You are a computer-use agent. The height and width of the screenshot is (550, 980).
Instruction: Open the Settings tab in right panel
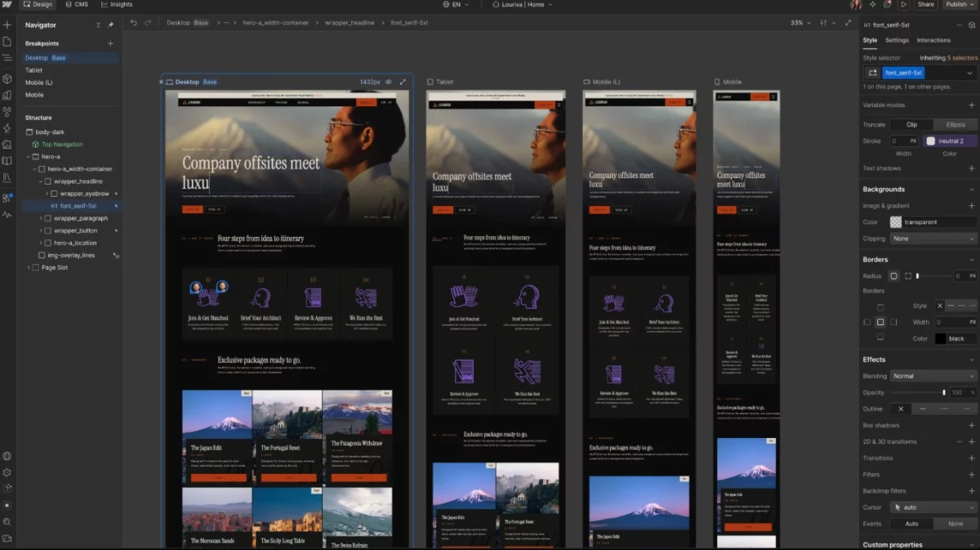(x=897, y=40)
